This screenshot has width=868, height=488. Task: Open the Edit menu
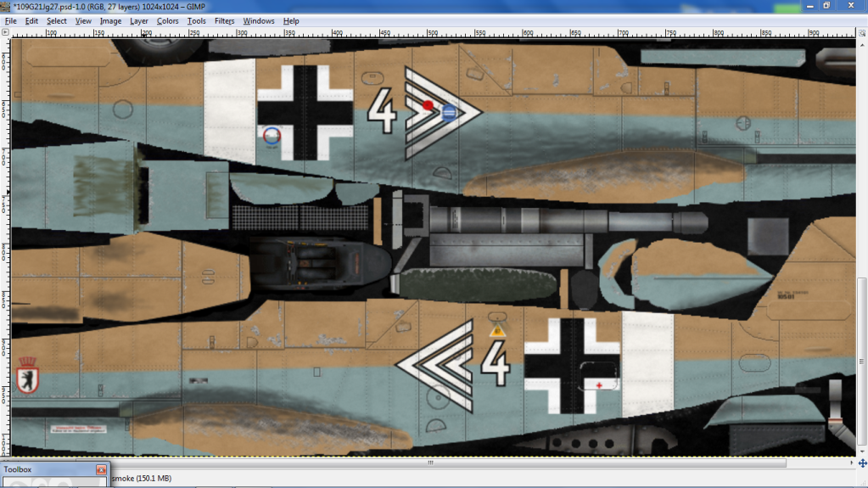click(31, 21)
